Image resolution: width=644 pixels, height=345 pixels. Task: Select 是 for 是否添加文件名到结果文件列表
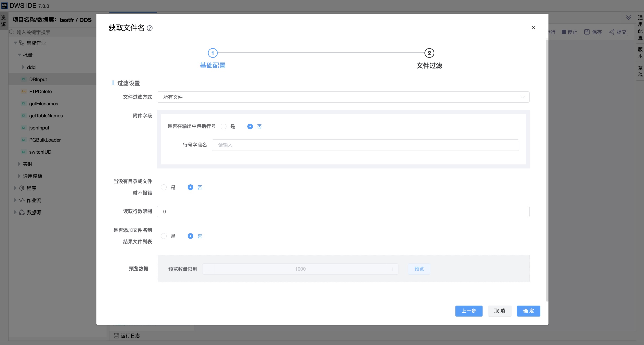[x=164, y=236]
